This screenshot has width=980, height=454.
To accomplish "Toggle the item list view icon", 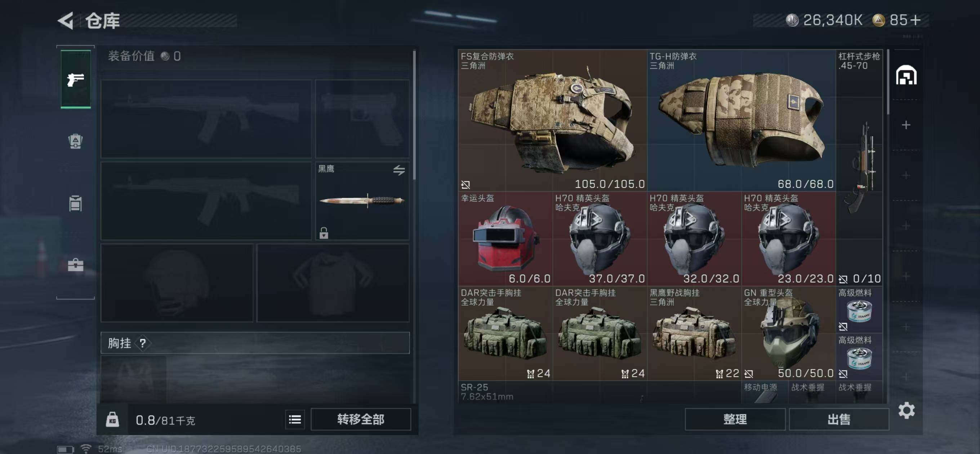I will 295,419.
